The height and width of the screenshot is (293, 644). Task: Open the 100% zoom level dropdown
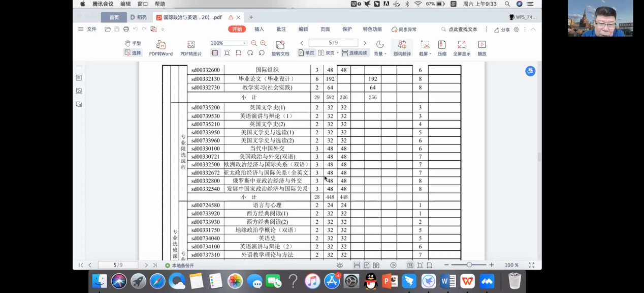click(244, 43)
